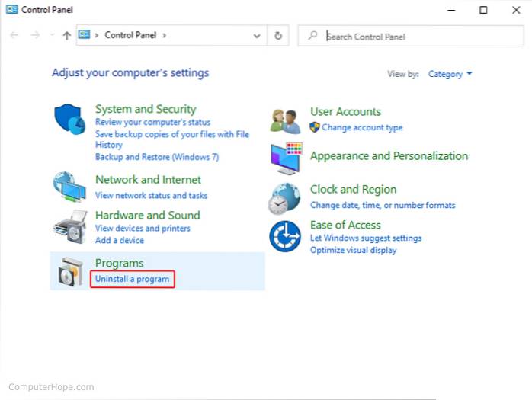Open Optimize visual display link

pyautogui.click(x=353, y=250)
